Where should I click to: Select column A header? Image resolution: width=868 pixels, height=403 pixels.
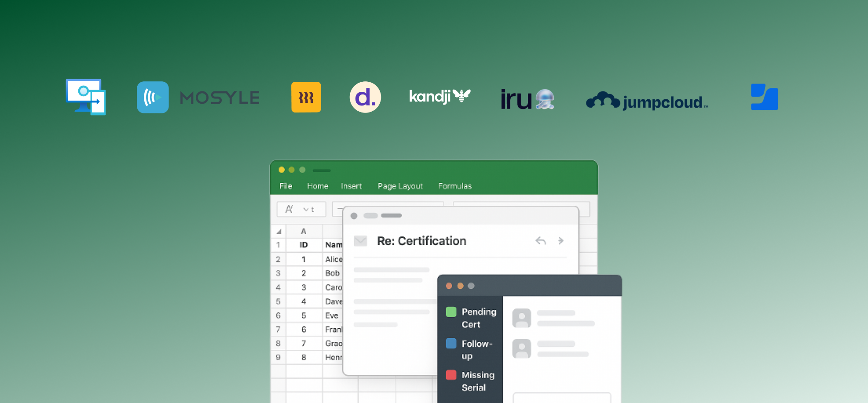point(304,231)
